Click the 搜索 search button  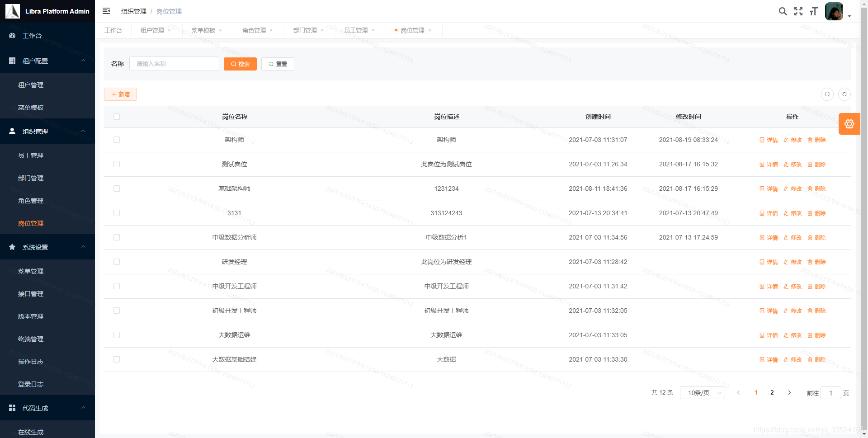coord(240,64)
